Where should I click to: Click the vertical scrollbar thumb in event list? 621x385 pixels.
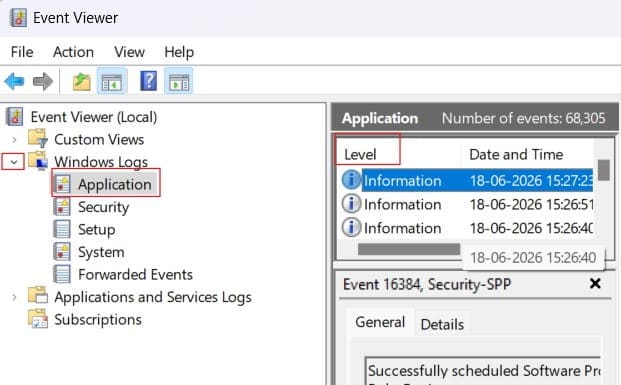coord(604,170)
